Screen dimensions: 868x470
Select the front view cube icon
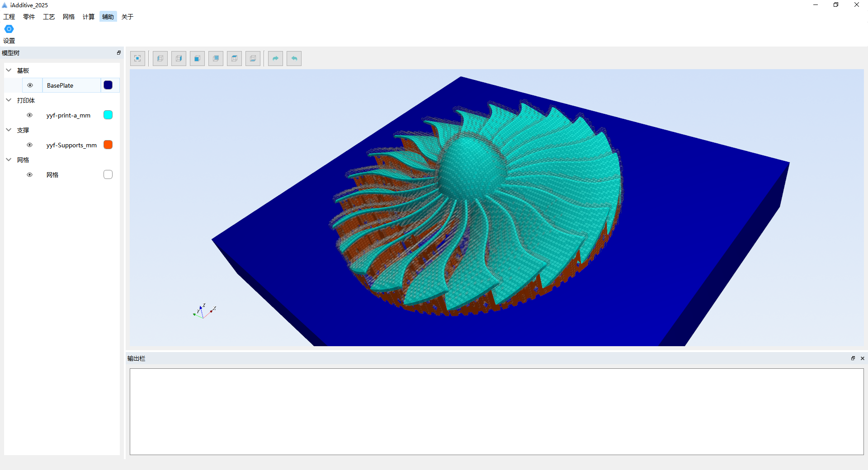[x=197, y=58]
